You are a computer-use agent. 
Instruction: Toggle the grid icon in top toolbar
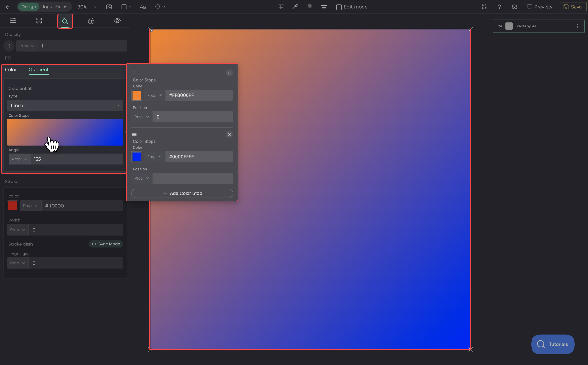point(281,7)
